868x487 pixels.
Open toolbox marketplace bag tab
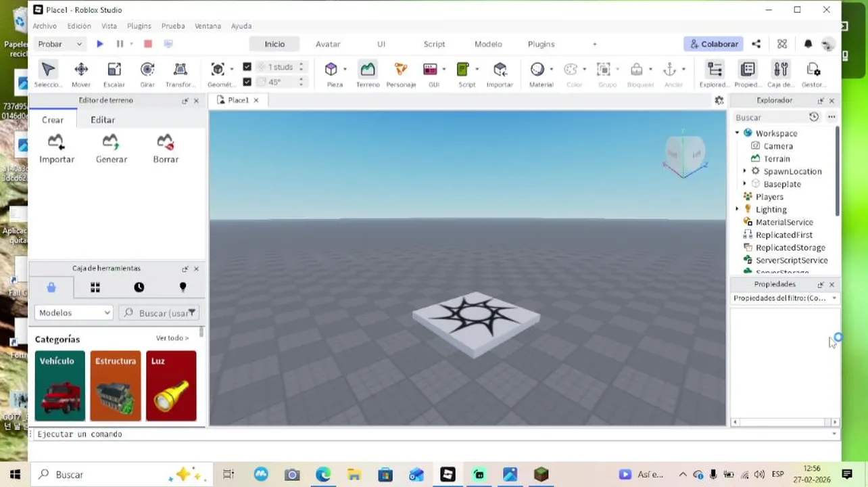(x=51, y=287)
